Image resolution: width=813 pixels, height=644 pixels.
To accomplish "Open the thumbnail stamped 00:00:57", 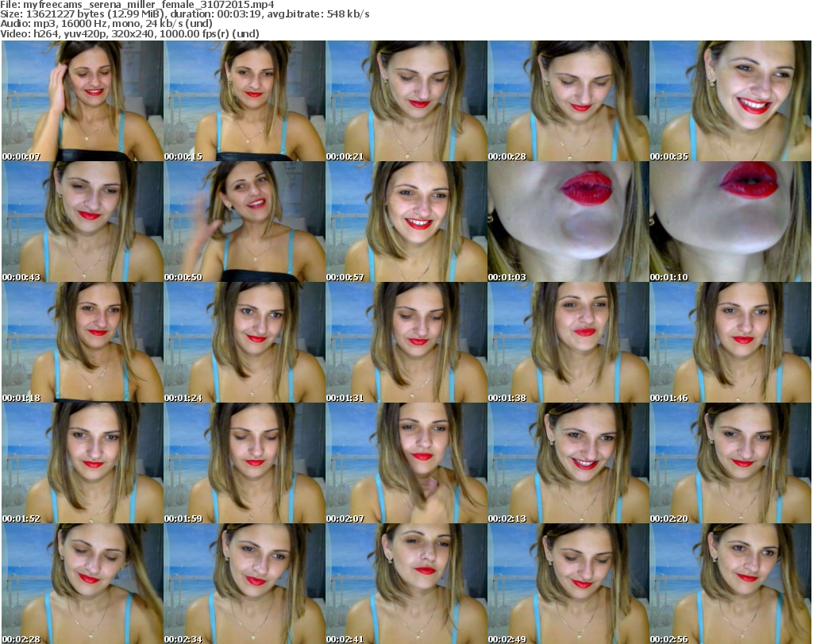I will pyautogui.click(x=406, y=222).
